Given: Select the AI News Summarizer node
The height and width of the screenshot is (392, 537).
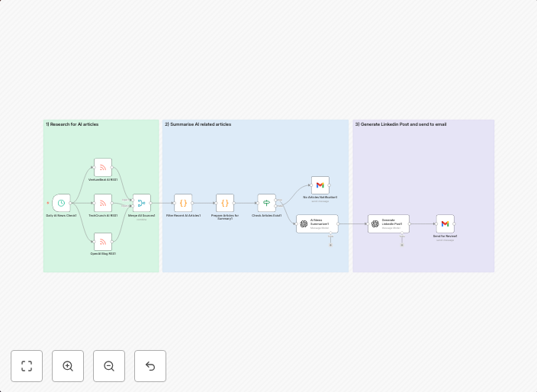Looking at the screenshot, I should (x=317, y=223).
